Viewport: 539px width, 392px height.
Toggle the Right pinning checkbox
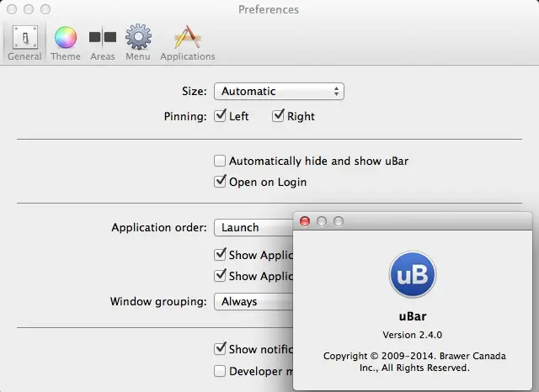[278, 116]
